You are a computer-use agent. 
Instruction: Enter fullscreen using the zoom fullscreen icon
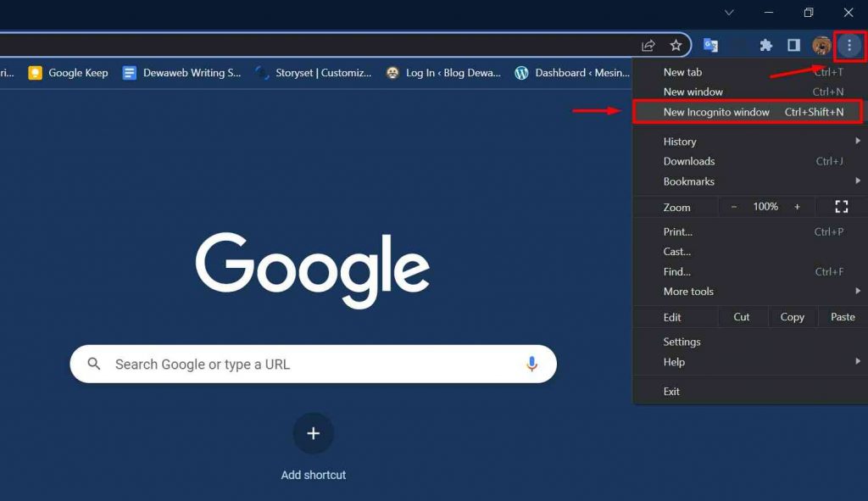tap(842, 207)
